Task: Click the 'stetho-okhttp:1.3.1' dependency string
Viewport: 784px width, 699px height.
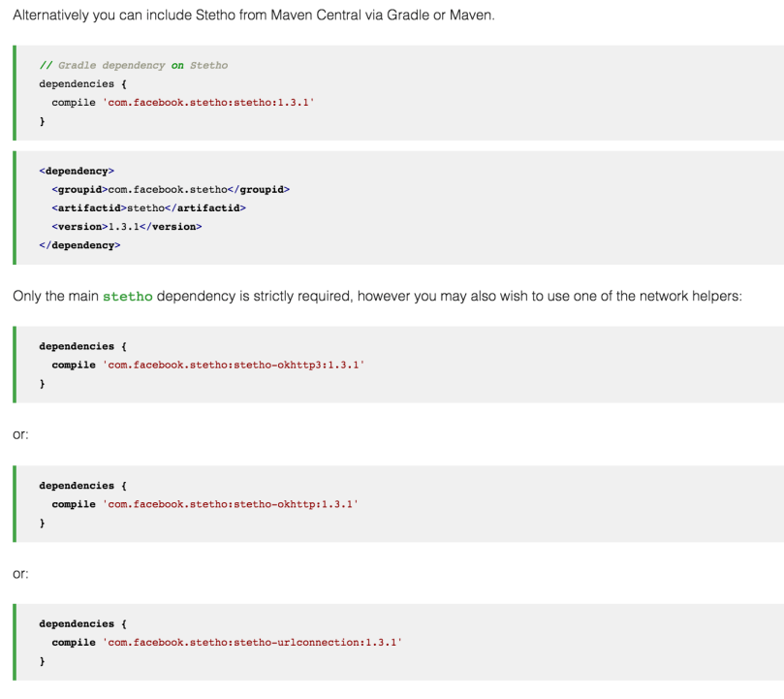Action: (x=230, y=504)
